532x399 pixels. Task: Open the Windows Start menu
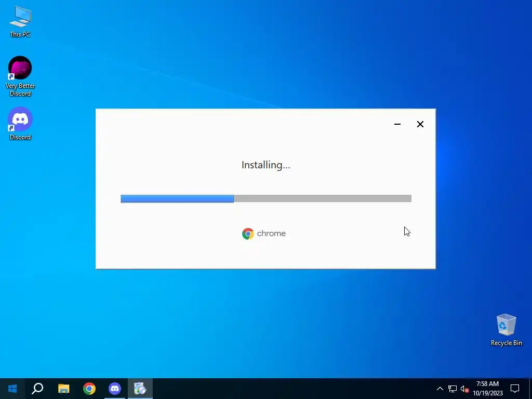coord(12,389)
